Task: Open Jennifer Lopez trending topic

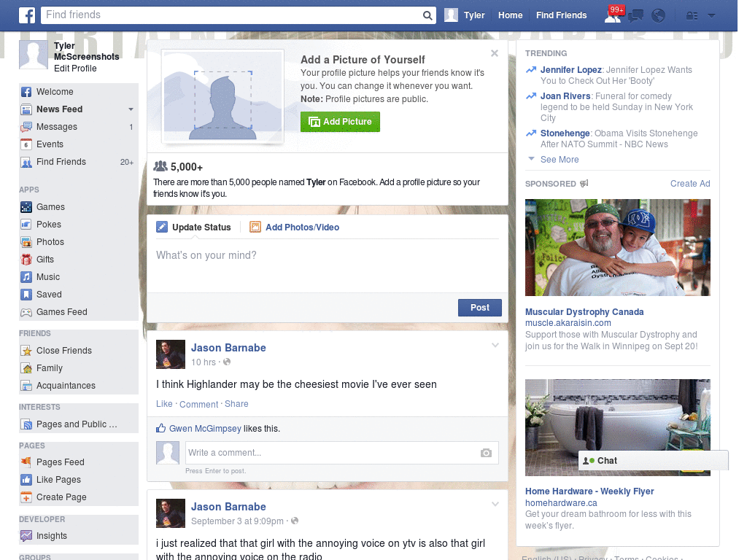Action: 570,70
